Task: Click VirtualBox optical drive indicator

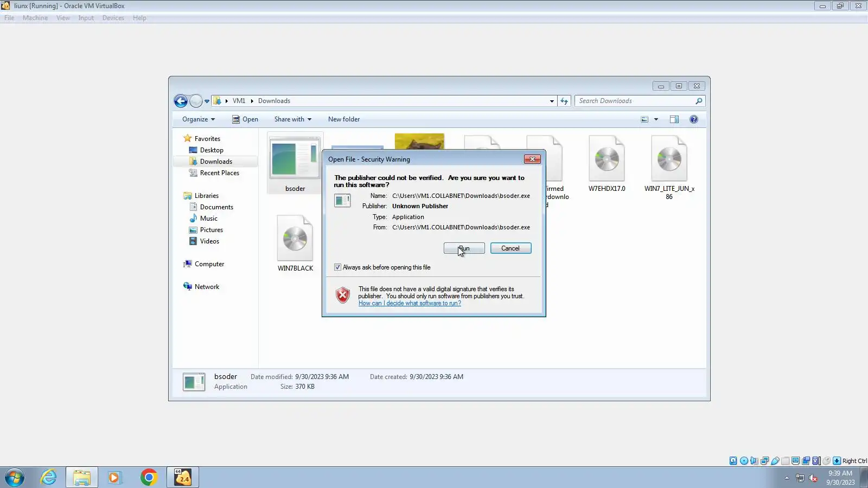Action: coord(744,461)
